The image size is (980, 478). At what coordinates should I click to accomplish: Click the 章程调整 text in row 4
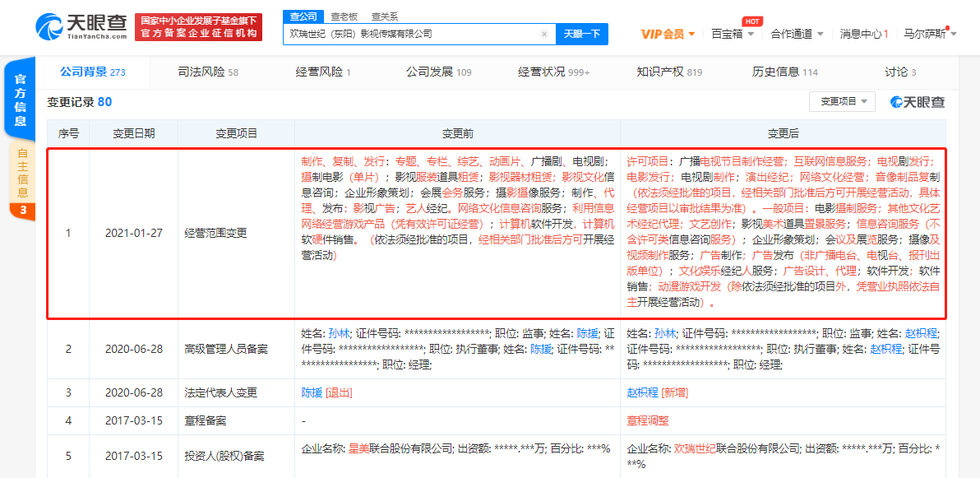pyautogui.click(x=647, y=421)
